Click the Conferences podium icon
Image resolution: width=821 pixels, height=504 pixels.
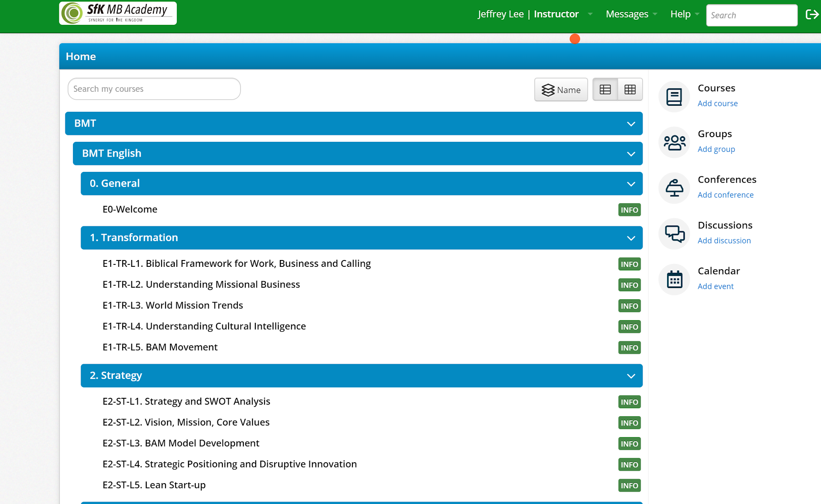coord(674,188)
